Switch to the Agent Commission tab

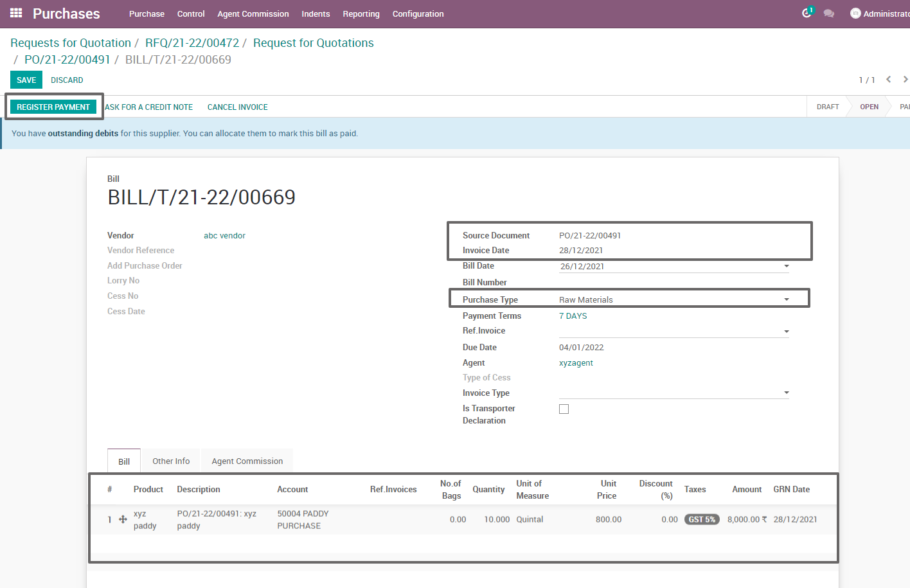click(247, 461)
